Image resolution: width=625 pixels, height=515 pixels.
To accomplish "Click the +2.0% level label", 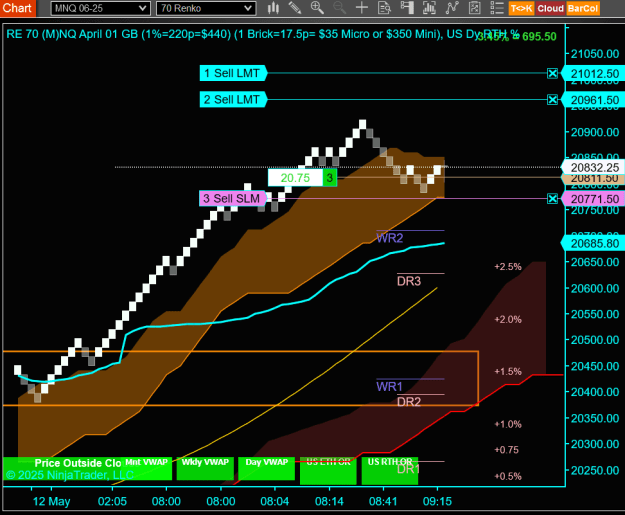I will 508,319.
